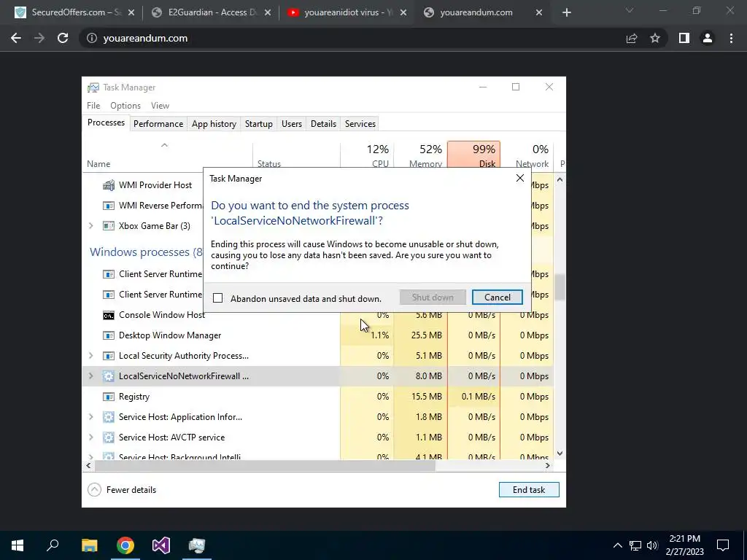Open taskbar search
Screen dimensions: 747x560
click(x=53, y=545)
